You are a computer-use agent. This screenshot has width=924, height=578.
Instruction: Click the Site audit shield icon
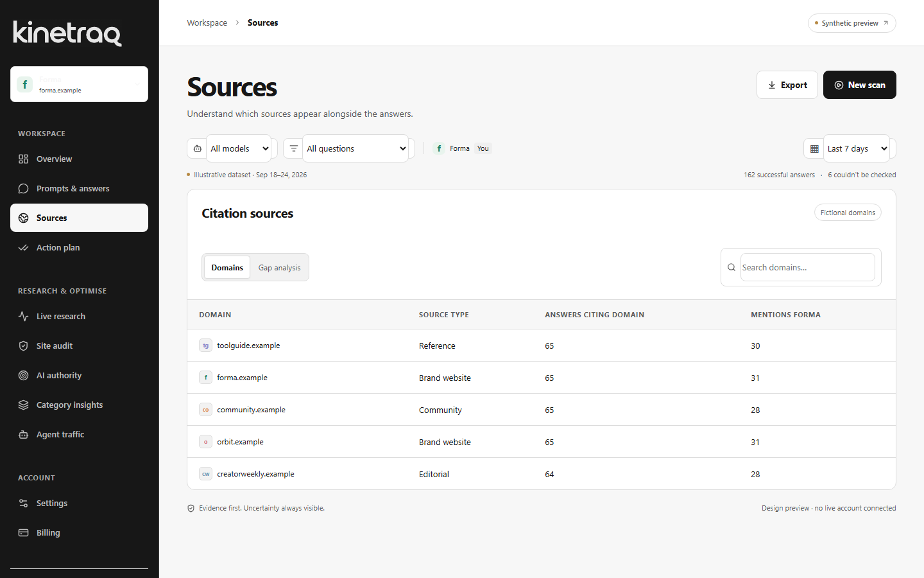pyautogui.click(x=24, y=346)
